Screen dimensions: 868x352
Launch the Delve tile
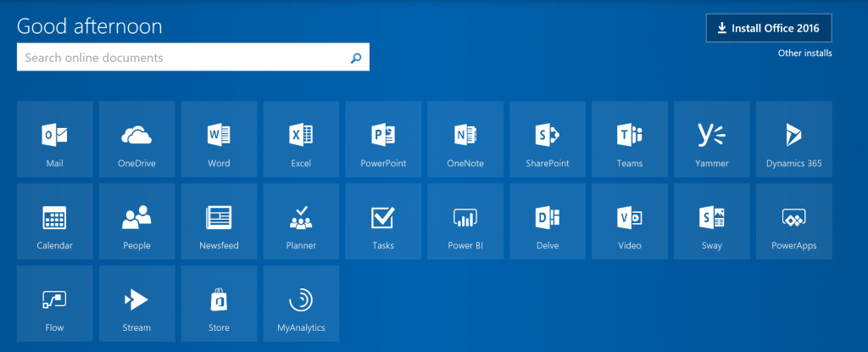coord(548,221)
